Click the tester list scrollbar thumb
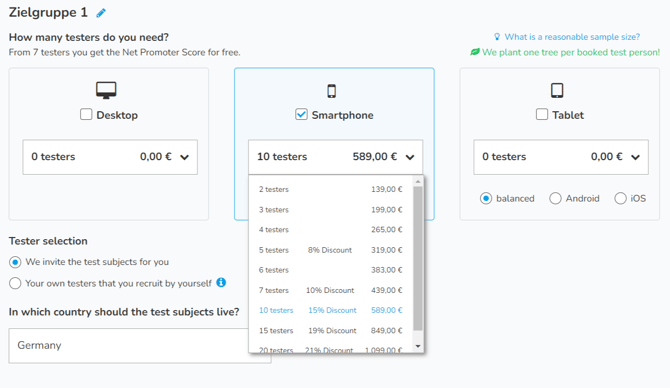 tap(418, 259)
